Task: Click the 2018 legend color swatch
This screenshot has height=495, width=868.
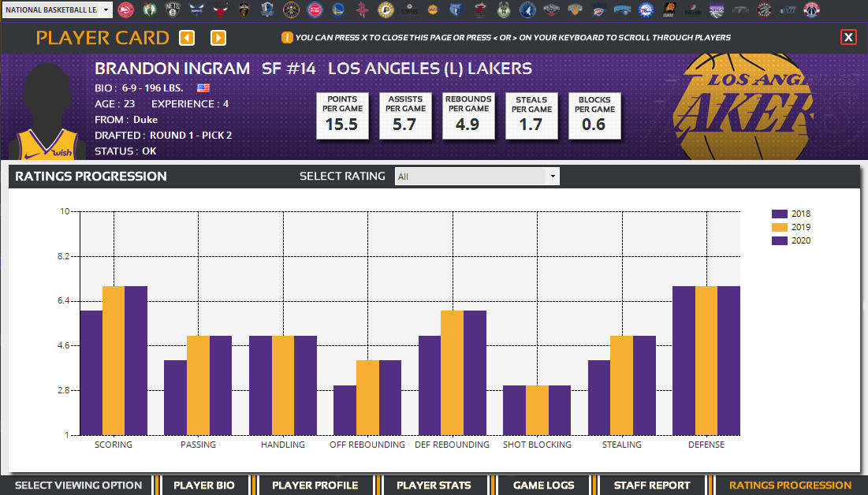Action: click(780, 214)
